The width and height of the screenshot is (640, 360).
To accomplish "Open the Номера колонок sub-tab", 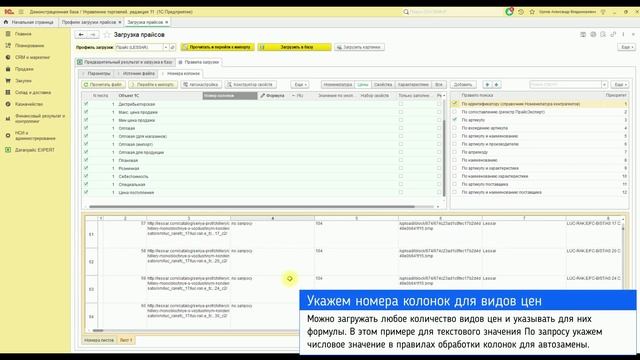I will (x=181, y=73).
